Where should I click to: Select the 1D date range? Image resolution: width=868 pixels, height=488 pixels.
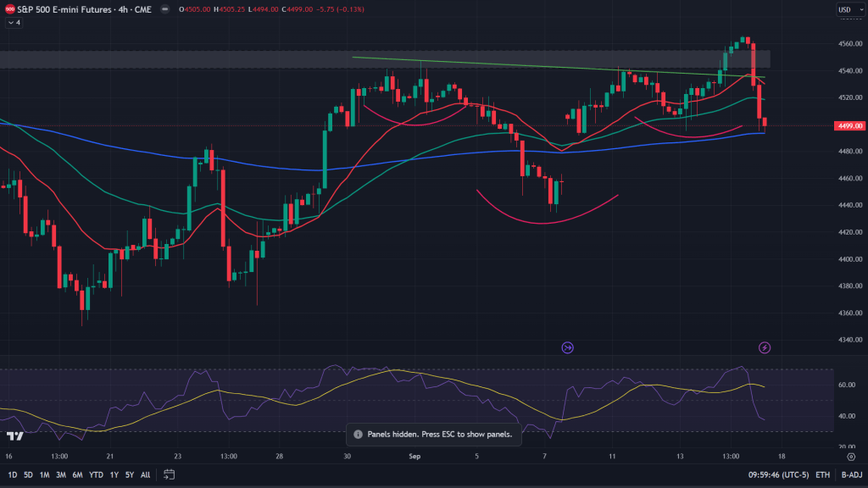pos(13,474)
